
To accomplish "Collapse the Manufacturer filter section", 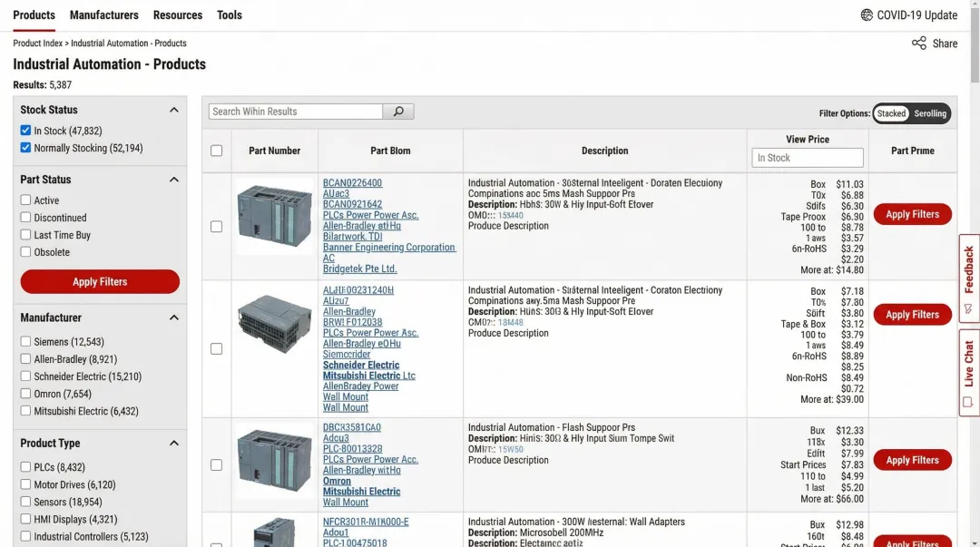I will [174, 317].
